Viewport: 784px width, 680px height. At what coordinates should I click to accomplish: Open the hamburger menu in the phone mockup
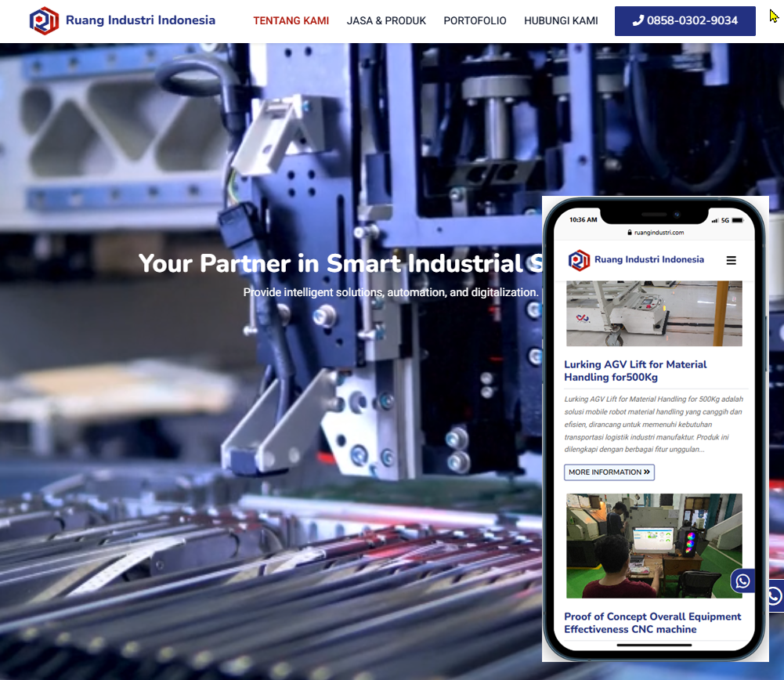click(732, 259)
